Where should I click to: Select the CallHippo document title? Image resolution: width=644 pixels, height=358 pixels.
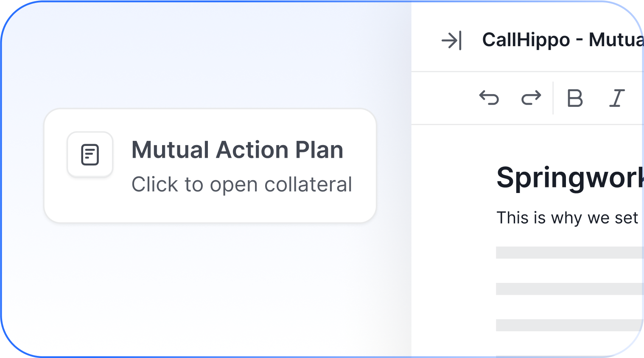[x=563, y=40]
